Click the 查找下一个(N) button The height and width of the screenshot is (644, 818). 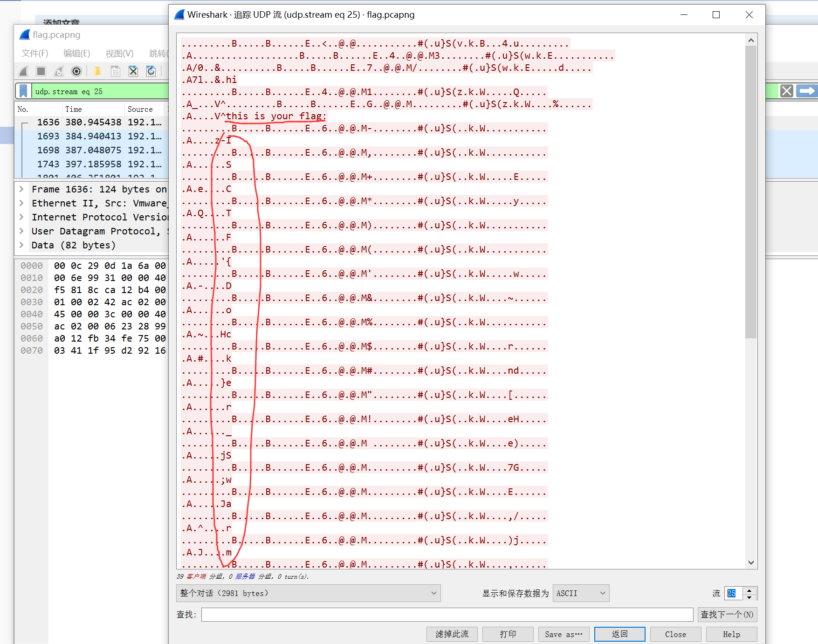click(x=727, y=615)
